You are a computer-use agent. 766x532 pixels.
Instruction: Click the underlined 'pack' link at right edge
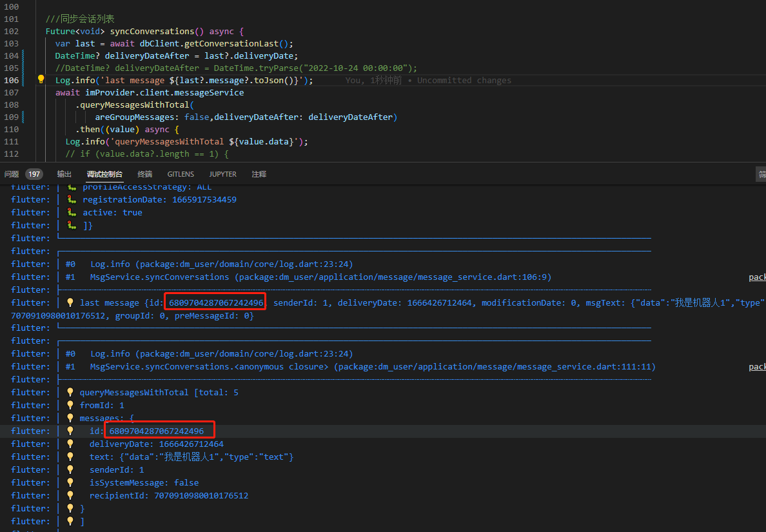757,277
